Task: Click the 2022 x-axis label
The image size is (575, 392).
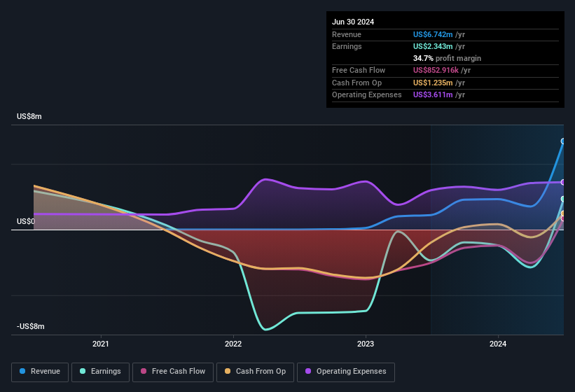Action: 233,344
